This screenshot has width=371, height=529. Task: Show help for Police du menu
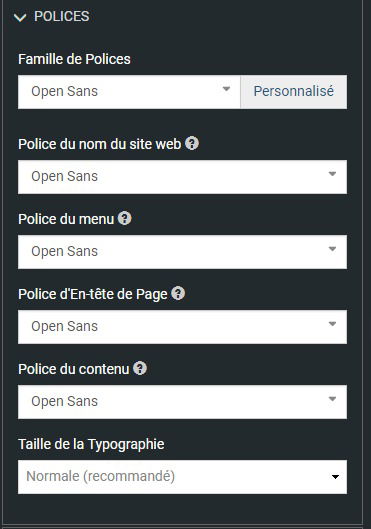pyautogui.click(x=124, y=218)
